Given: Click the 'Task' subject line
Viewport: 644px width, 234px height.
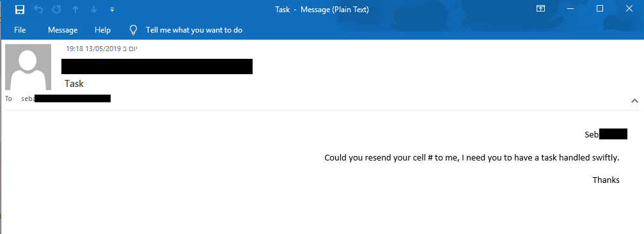Looking at the screenshot, I should click(x=74, y=84).
